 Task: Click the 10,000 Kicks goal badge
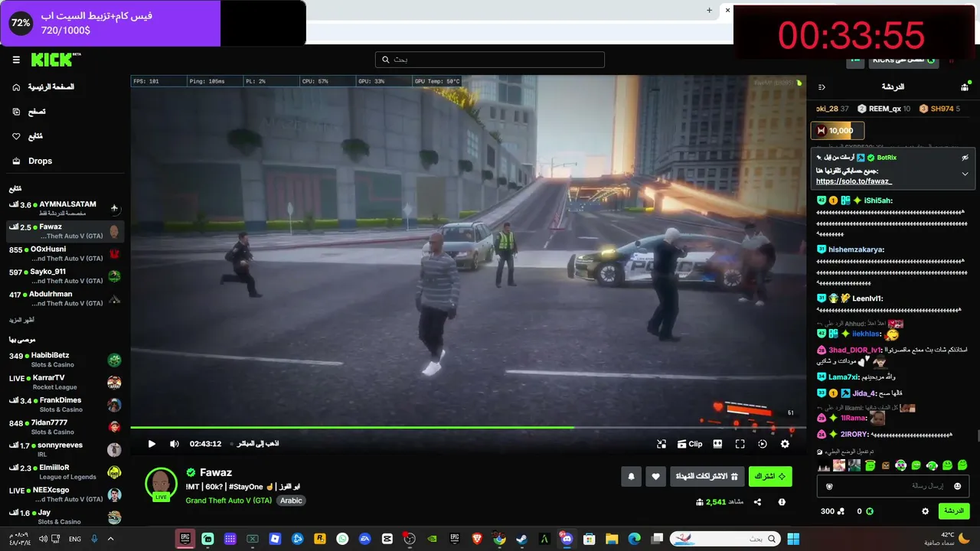click(837, 131)
